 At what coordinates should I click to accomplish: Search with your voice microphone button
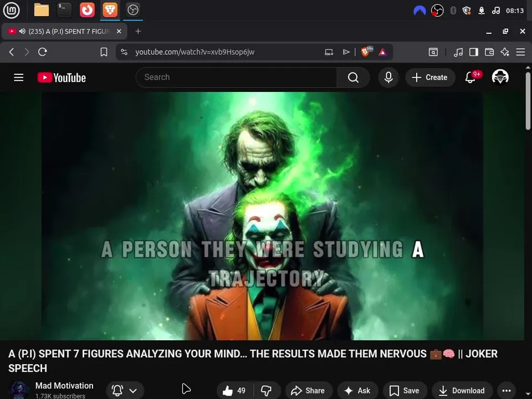(x=388, y=78)
